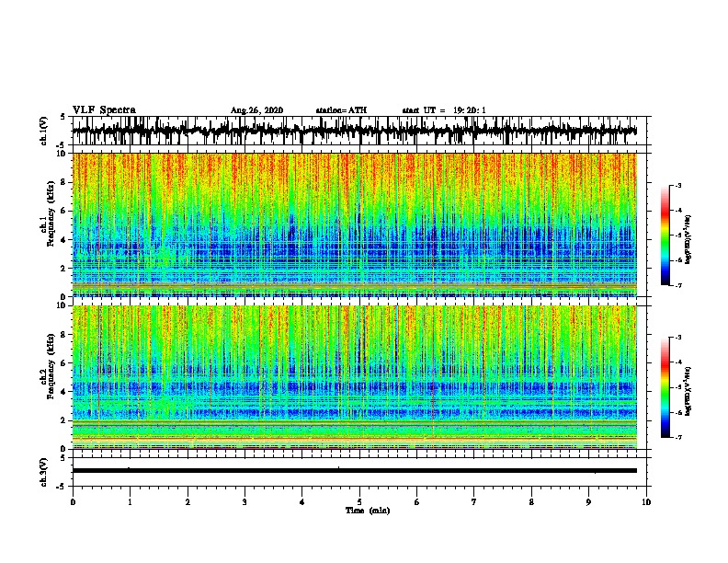Click time axis tick label "3"
Screen dimensions: 728x563
pyautogui.click(x=245, y=502)
